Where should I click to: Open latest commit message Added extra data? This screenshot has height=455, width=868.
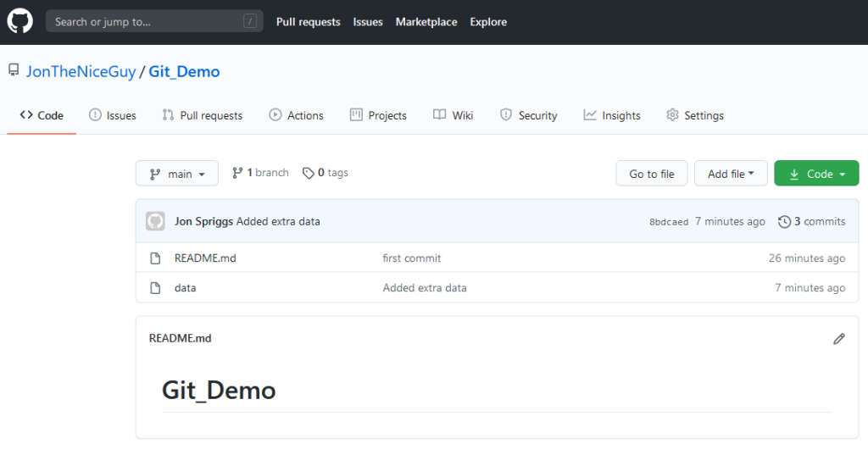coord(278,221)
